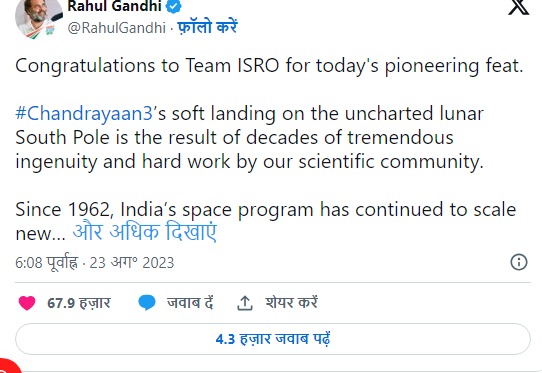Click the शेयर करें share label
Image resolution: width=542 pixels, height=373 pixels.
pyautogui.click(x=291, y=303)
